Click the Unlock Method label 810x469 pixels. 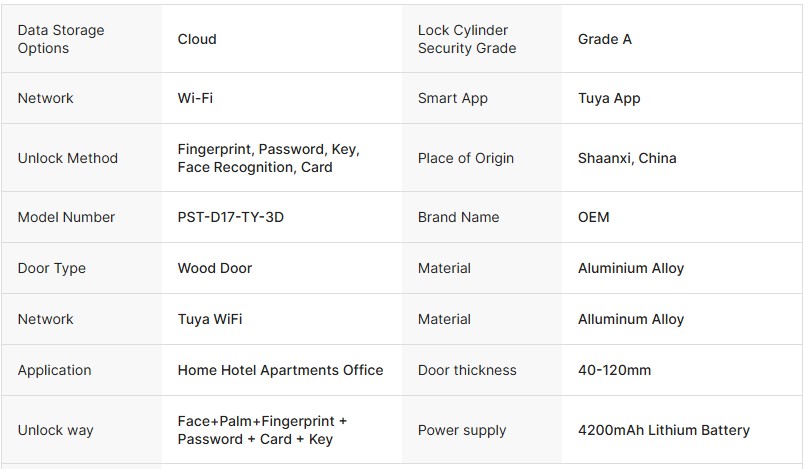coord(68,158)
